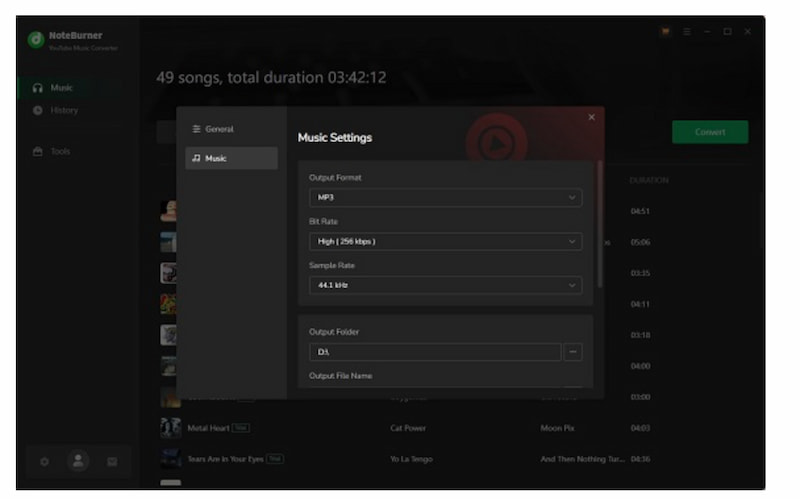The image size is (800, 499).
Task: Click the mail envelope icon at the bottom left
Action: 112,462
